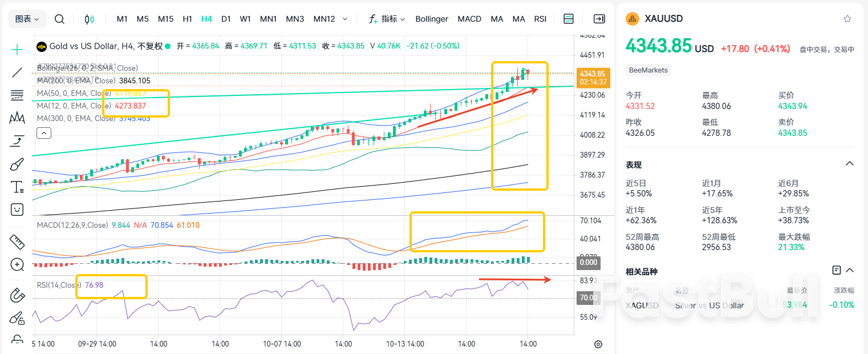Open the emoji sticker tool

click(x=17, y=210)
